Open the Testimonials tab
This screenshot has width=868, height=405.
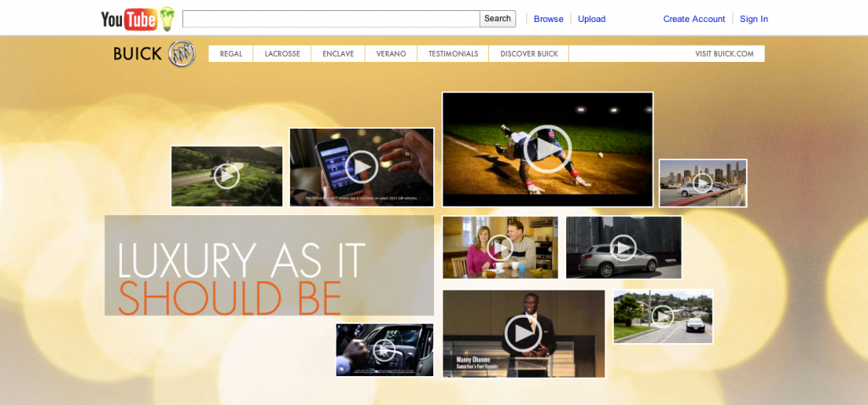pos(453,53)
